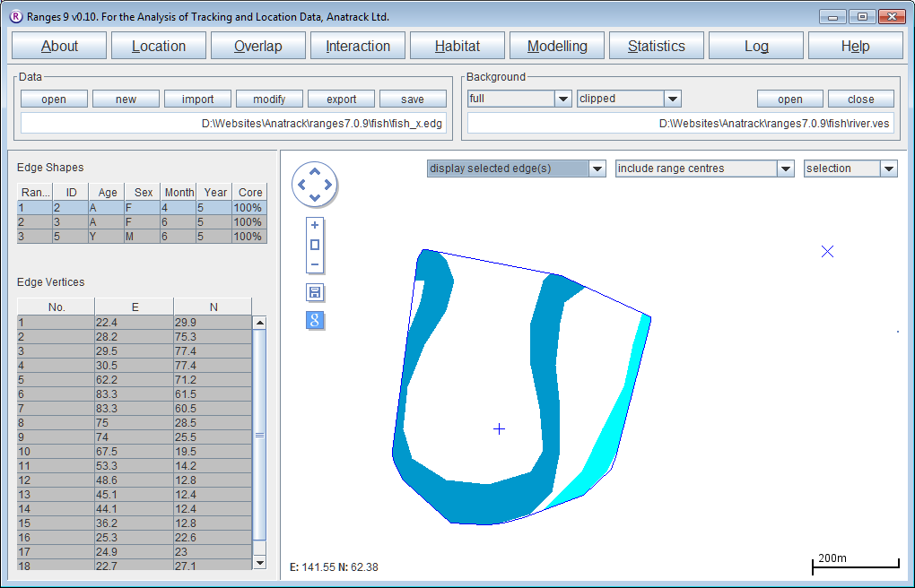Image resolution: width=915 pixels, height=588 pixels.
Task: Open the 'display selected edge(s)' dropdown
Action: [x=597, y=169]
